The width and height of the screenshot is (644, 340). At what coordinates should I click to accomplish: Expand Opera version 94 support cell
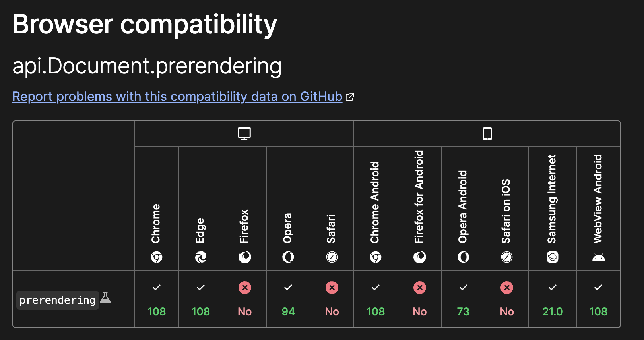pos(288,299)
